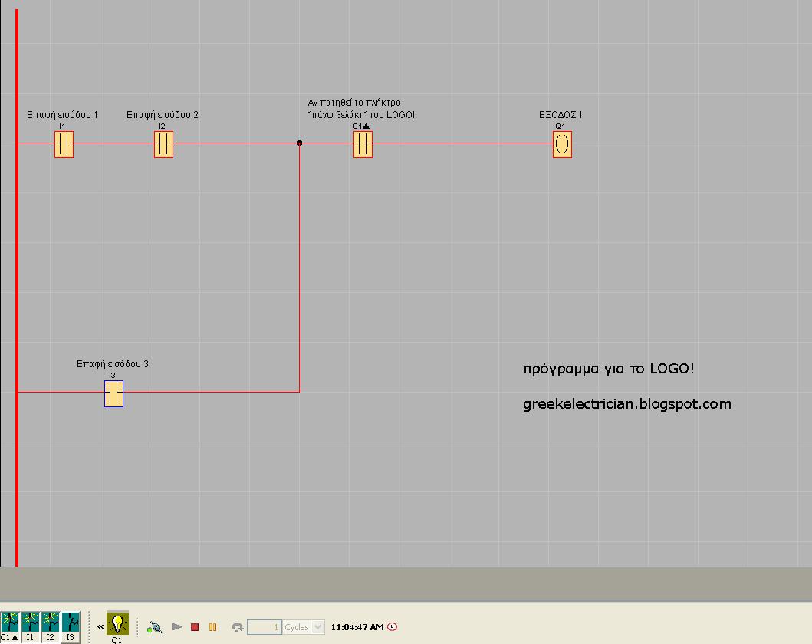Click the double-chevron collapse arrows near Q1
This screenshot has width=812, height=644.
[x=99, y=626]
